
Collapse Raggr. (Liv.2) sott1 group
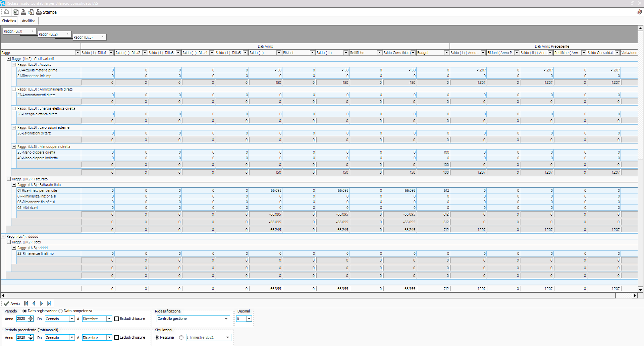click(x=9, y=242)
